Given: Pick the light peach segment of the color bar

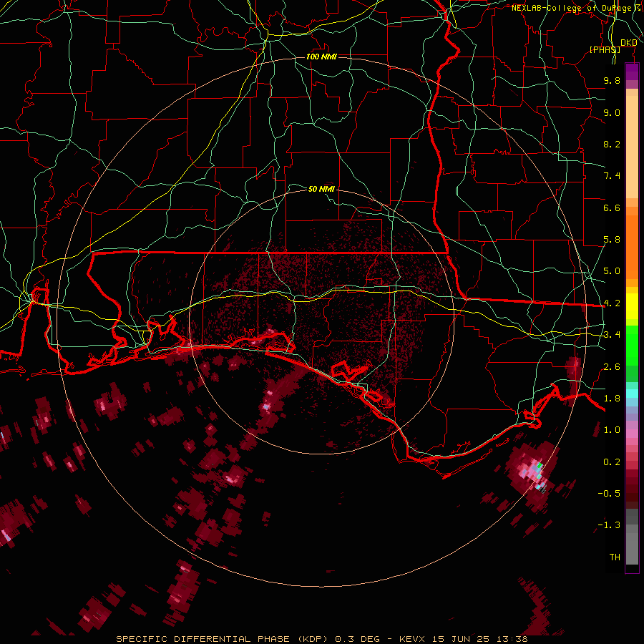Looking at the screenshot, I should point(632,147).
